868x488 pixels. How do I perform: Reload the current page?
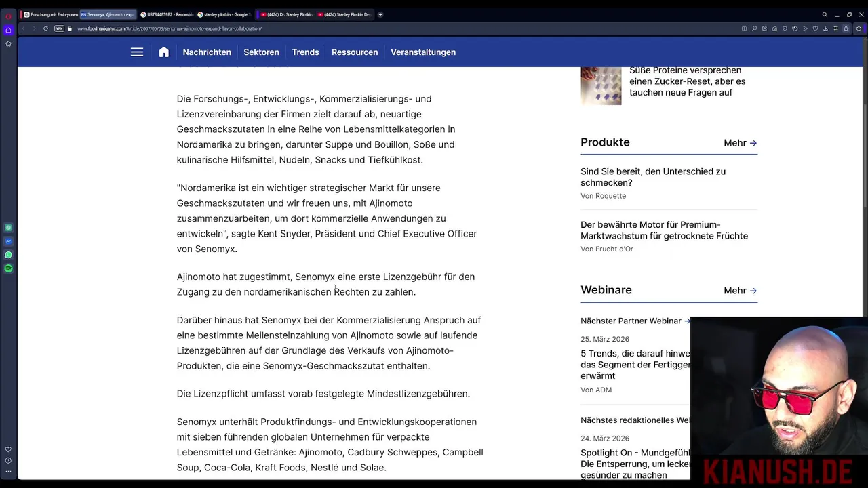[45, 28]
